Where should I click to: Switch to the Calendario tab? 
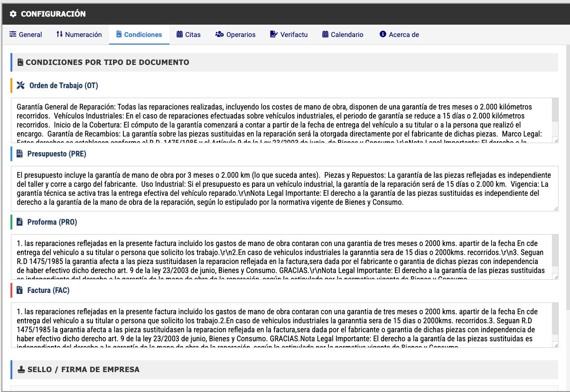342,35
